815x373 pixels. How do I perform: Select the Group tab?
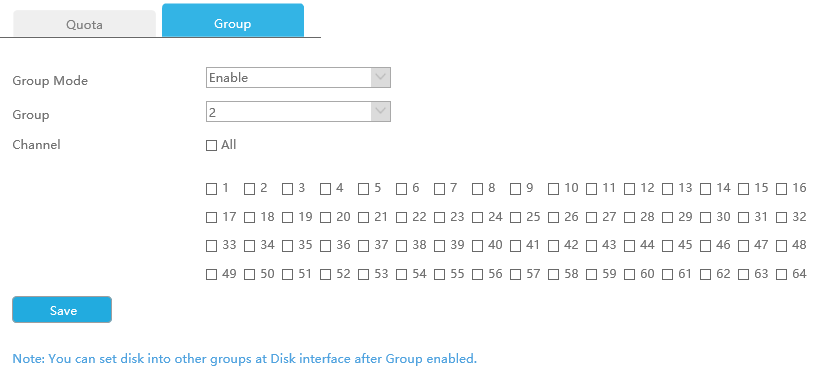pos(233,21)
